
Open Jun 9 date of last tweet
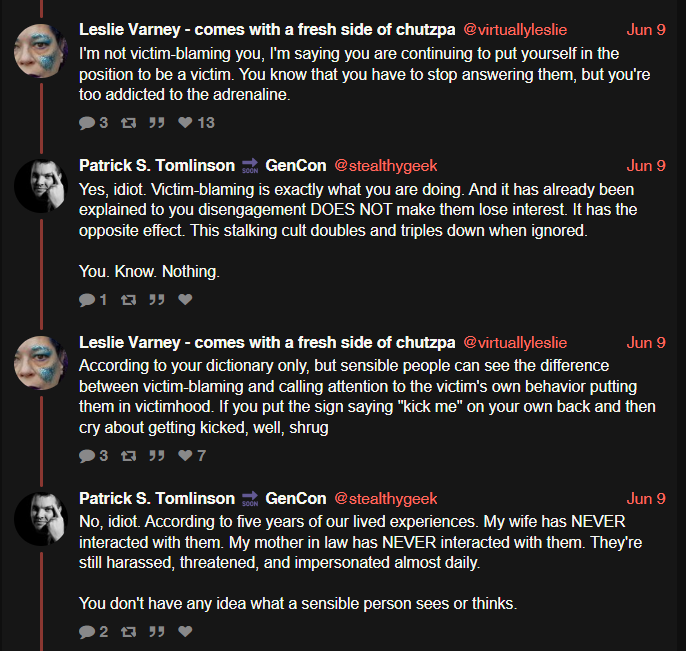[x=646, y=499]
